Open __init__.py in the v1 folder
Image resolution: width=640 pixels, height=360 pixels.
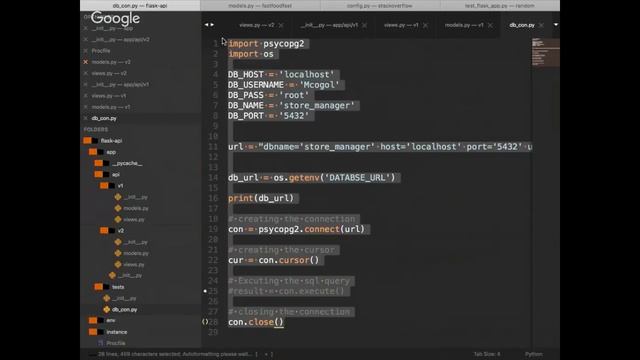(x=136, y=197)
